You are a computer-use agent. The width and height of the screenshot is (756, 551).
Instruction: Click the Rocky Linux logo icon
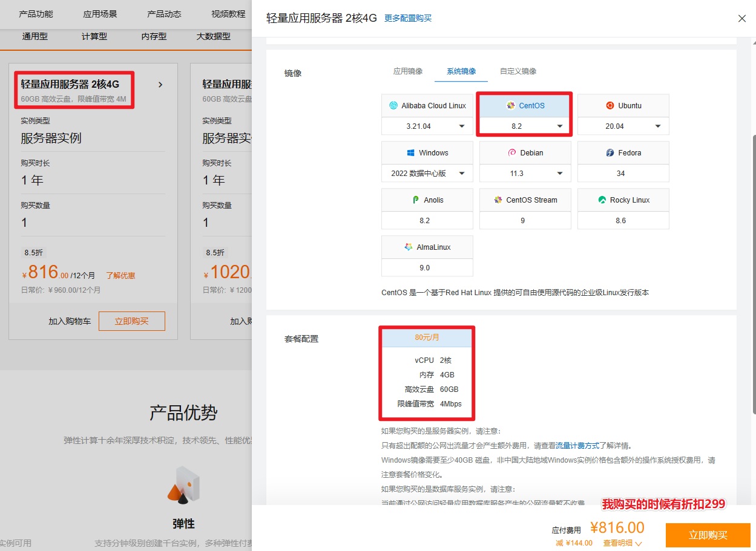(x=602, y=200)
